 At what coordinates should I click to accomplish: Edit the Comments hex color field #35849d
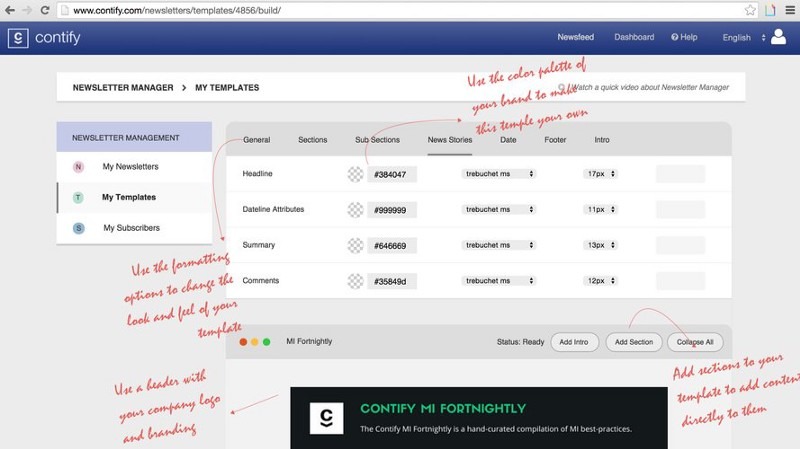392,282
